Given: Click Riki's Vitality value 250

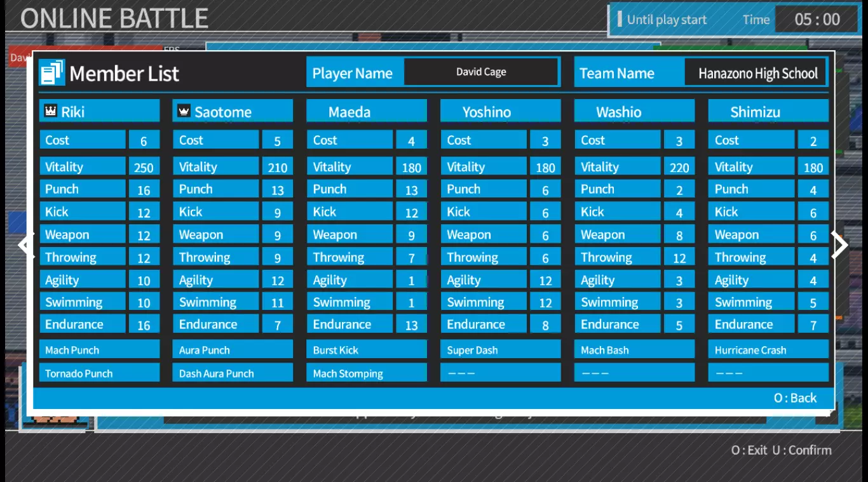Looking at the screenshot, I should (144, 167).
